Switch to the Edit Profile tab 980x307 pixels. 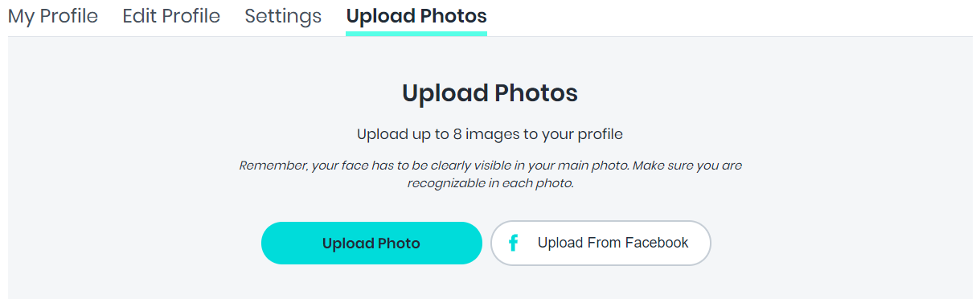point(171,16)
